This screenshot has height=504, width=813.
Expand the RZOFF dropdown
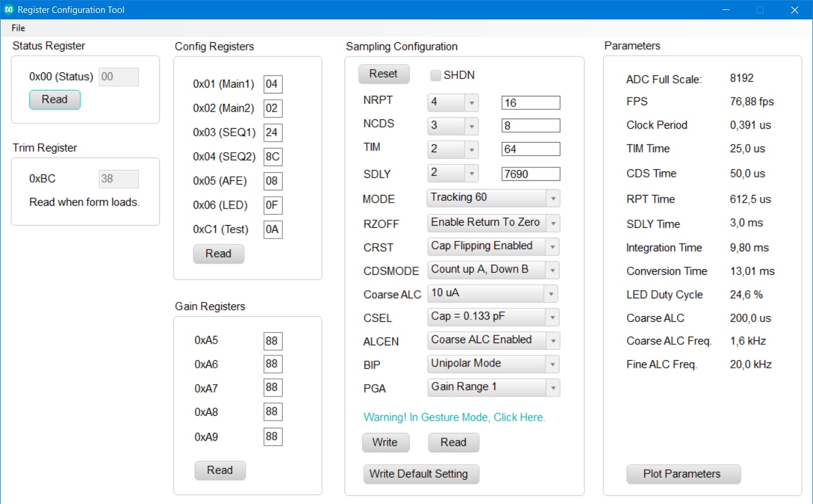pos(493,223)
